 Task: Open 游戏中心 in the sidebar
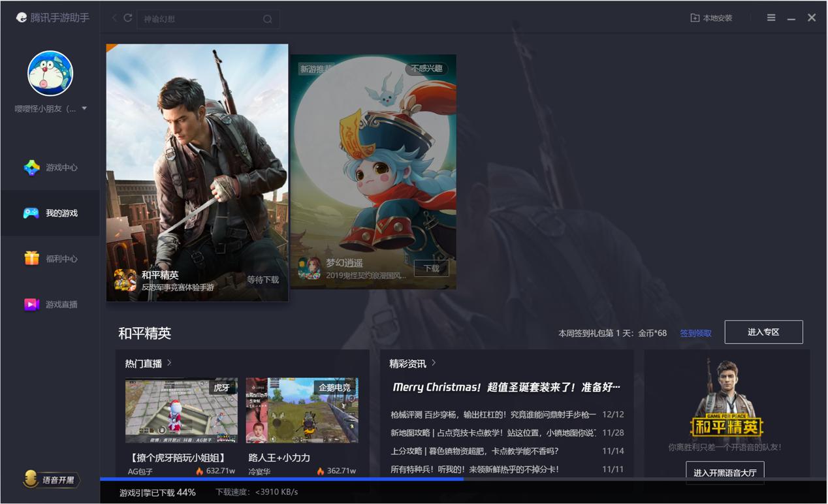pyautogui.click(x=50, y=168)
